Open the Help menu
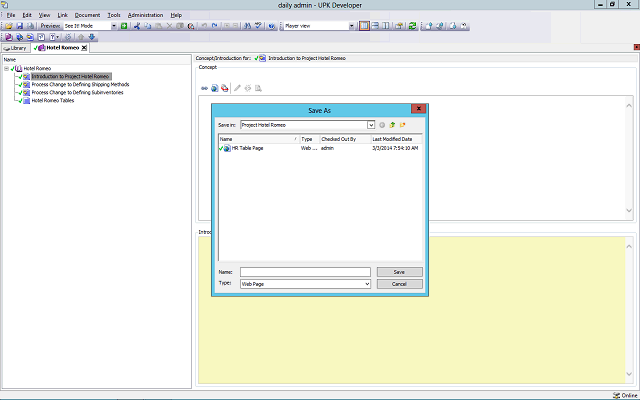Viewport: 640px width, 400px height. (x=176, y=15)
